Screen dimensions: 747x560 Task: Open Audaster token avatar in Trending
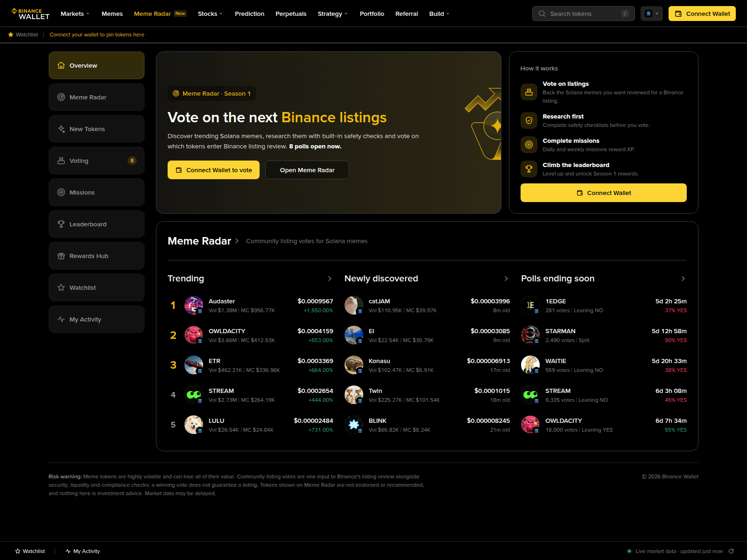coord(194,305)
